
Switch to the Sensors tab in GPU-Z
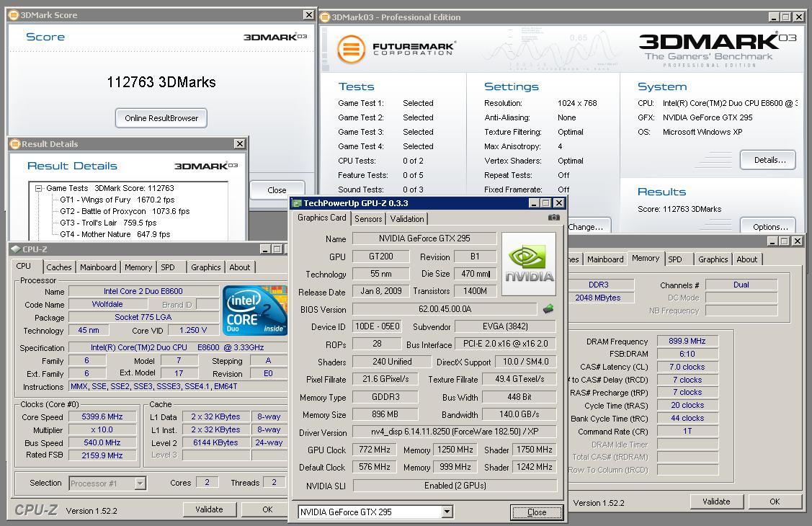[368, 219]
